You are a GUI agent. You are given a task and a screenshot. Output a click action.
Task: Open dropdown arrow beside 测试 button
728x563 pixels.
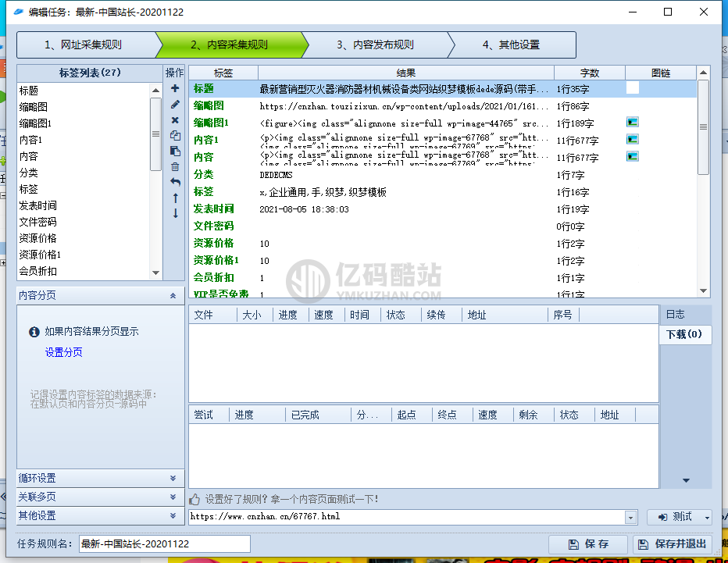tap(707, 518)
